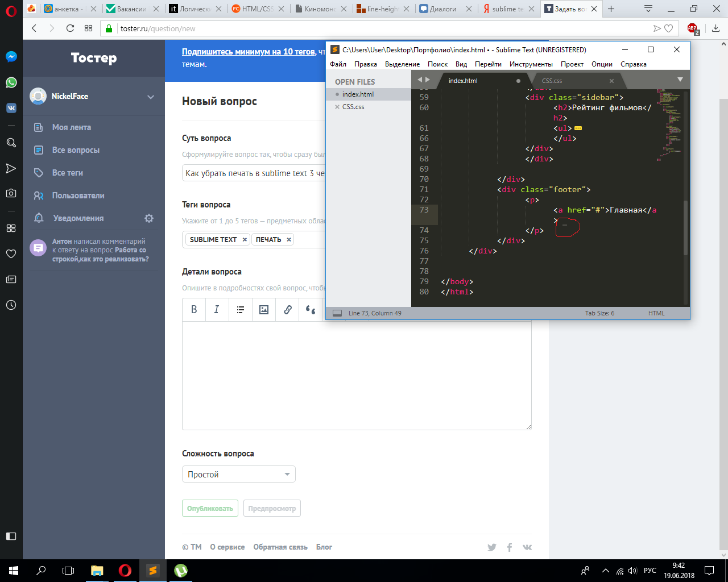Open Инструменты menu in Sublime Text
The height and width of the screenshot is (582, 728).
[531, 64]
